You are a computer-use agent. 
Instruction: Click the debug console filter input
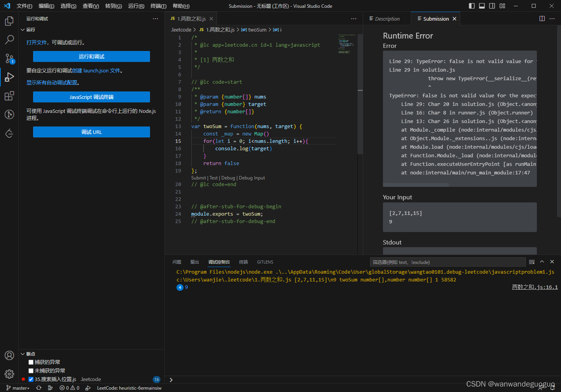coord(448,262)
